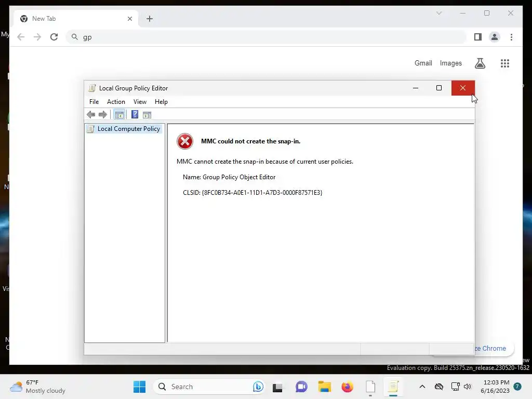The width and height of the screenshot is (532, 399).
Task: Open the clock showing 12:03 PM
Action: pos(495,387)
